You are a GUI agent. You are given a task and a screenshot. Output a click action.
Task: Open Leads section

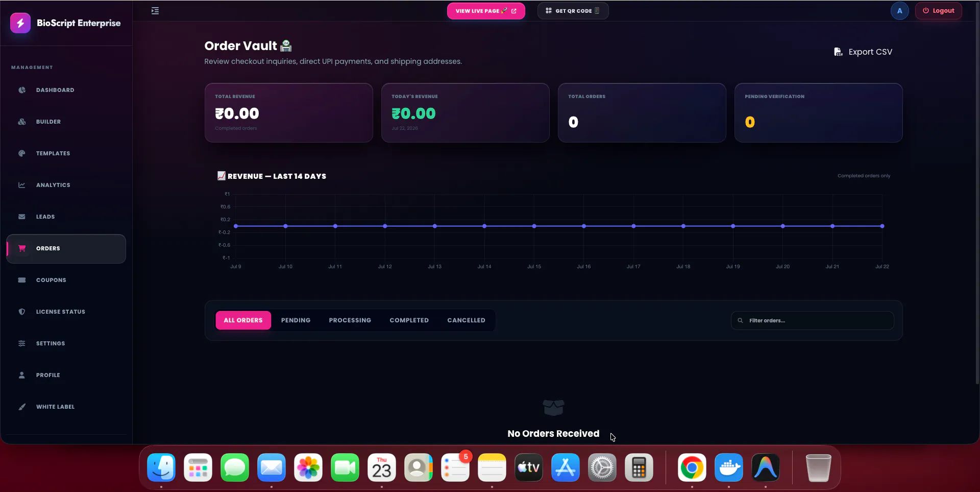coord(66,217)
